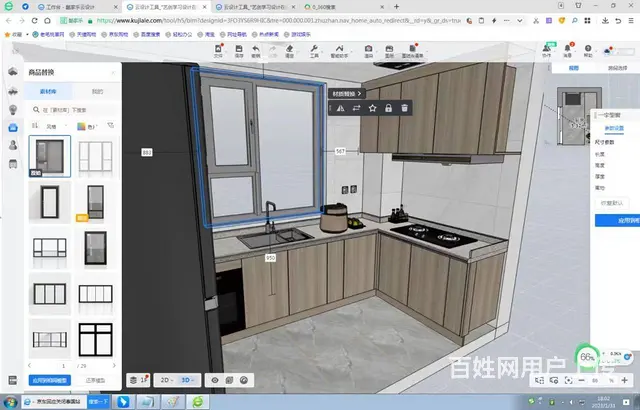Open a new browser tab with plus

[396, 7]
